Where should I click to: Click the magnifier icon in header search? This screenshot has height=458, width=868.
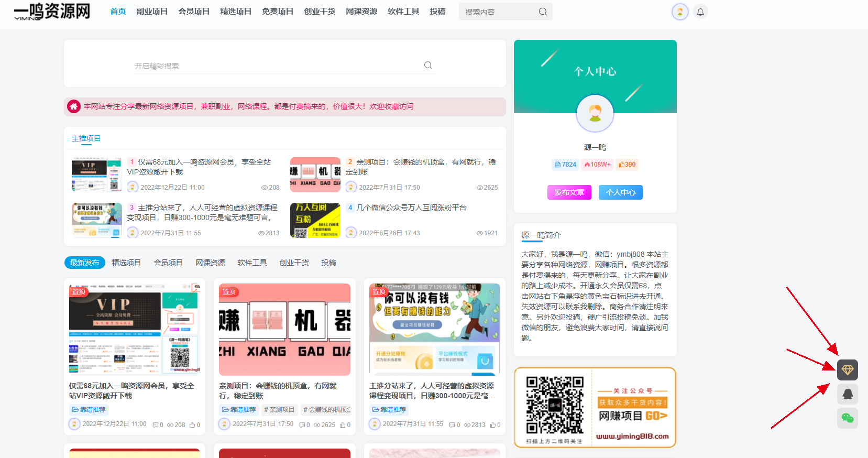[x=543, y=12]
